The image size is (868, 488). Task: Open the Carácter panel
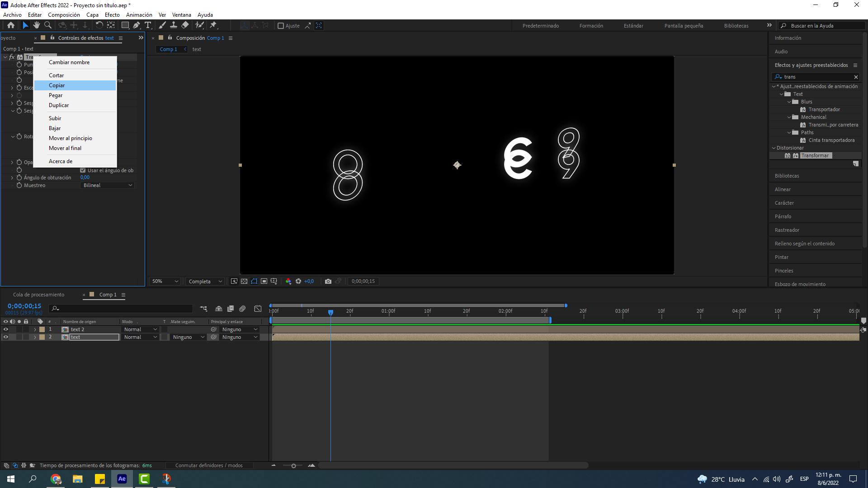[784, 203]
